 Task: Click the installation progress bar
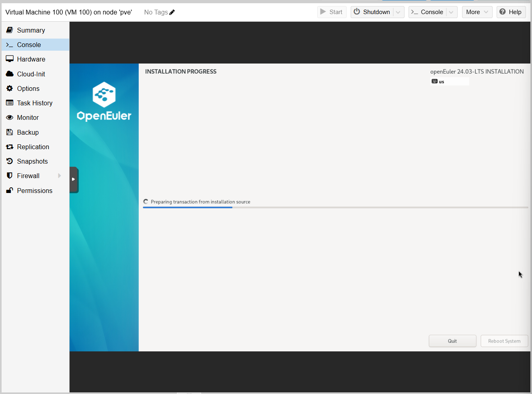click(335, 207)
